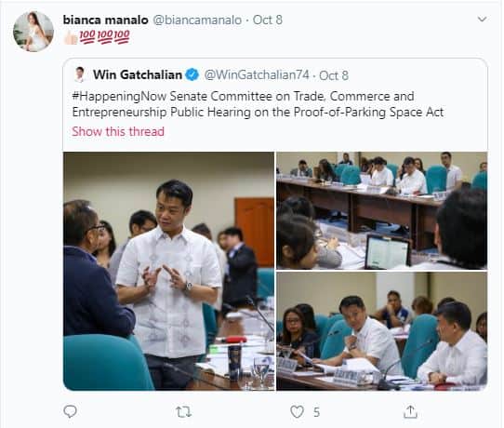Viewport: 504px width, 428px height.
Task: Expand the tweet options chevron
Action: pyautogui.click(x=482, y=20)
